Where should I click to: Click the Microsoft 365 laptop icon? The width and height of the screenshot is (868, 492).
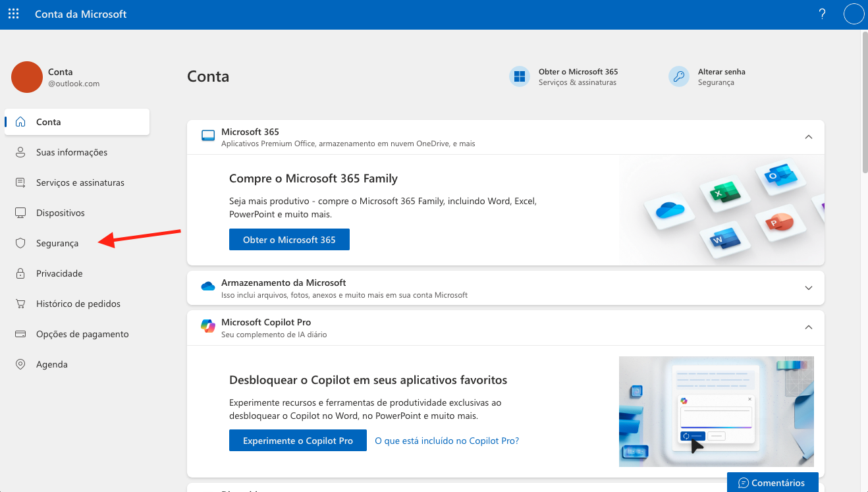(208, 136)
